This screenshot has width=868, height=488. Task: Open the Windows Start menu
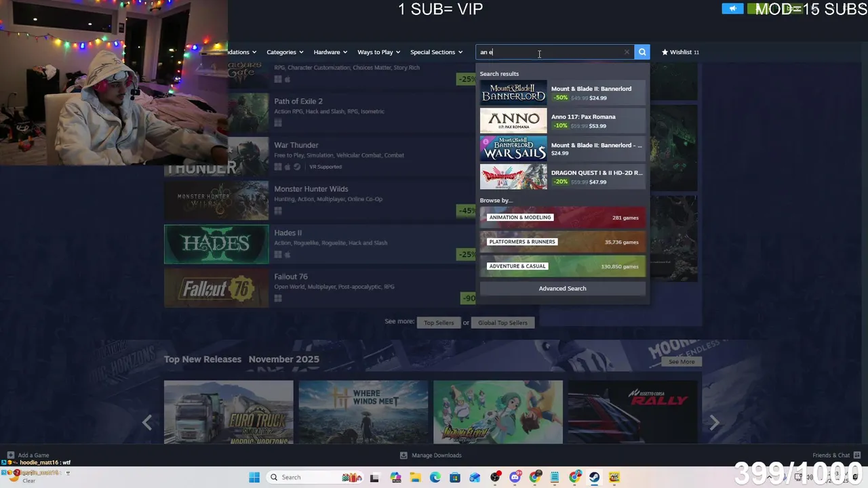click(254, 477)
